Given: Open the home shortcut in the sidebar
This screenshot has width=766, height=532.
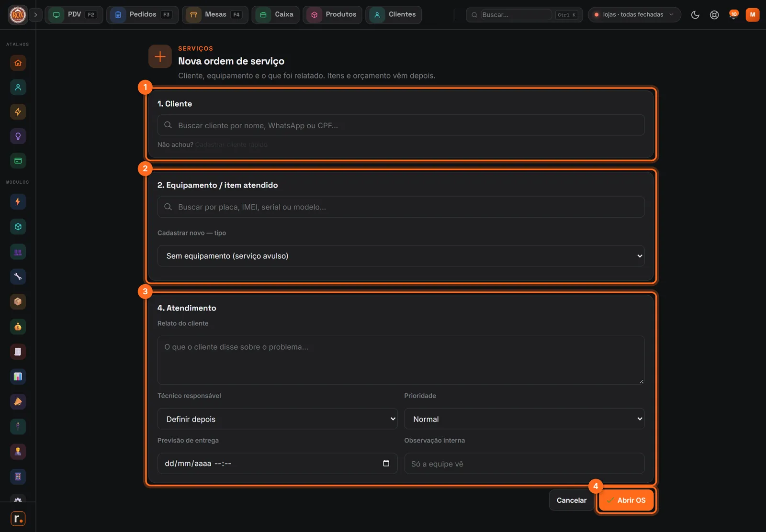Looking at the screenshot, I should click(18, 63).
